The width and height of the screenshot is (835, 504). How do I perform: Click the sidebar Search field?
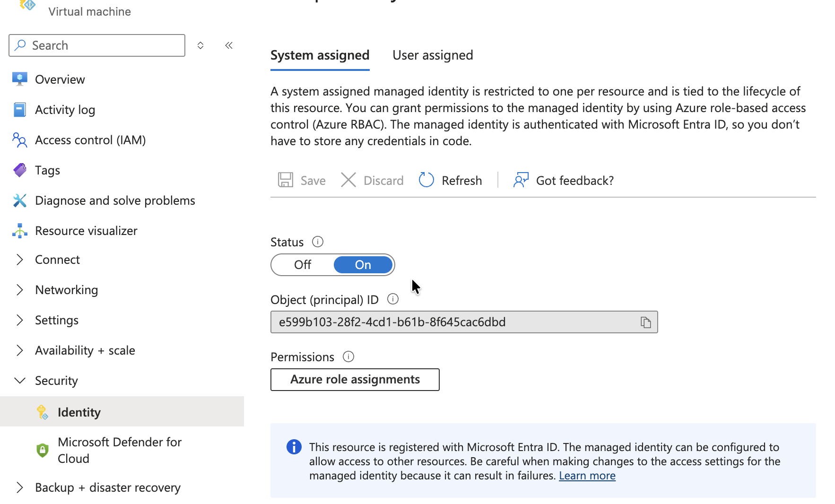pos(96,45)
